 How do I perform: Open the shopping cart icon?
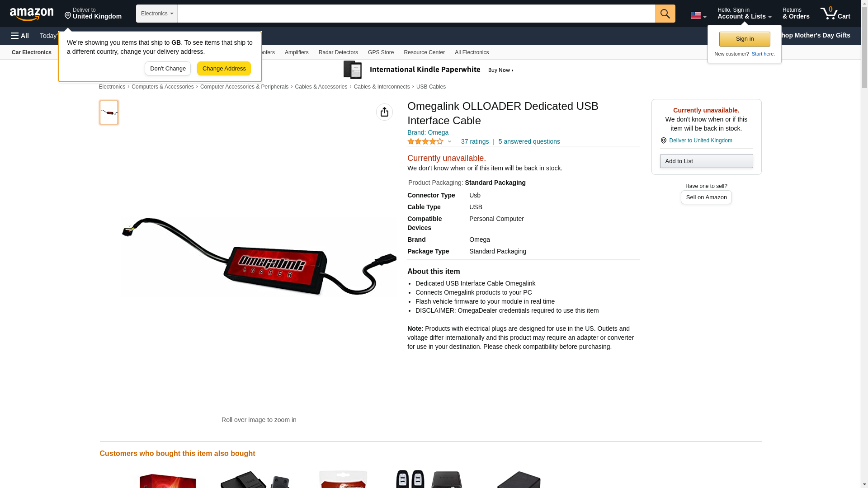pyautogui.click(x=835, y=14)
